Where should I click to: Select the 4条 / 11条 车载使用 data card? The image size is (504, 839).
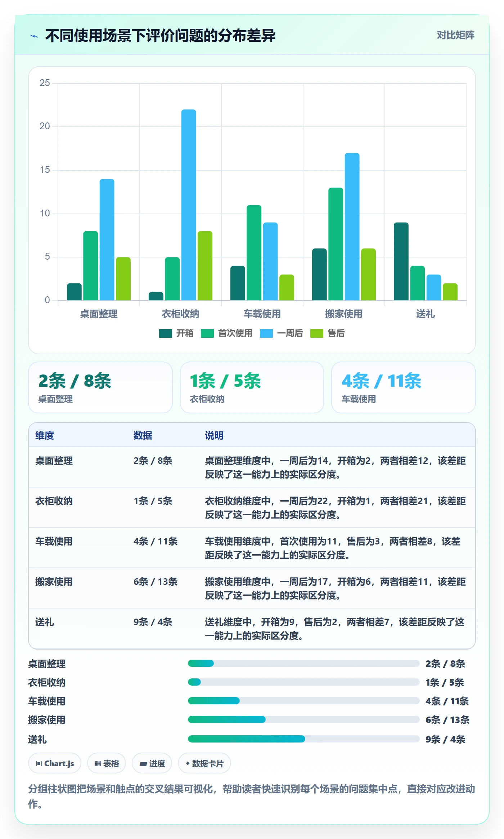click(404, 387)
